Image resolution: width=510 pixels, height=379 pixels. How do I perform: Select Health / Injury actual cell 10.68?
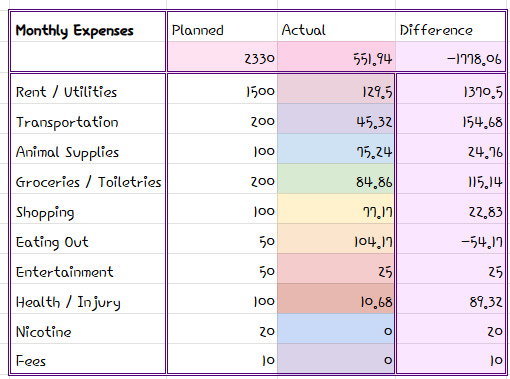coord(336,299)
